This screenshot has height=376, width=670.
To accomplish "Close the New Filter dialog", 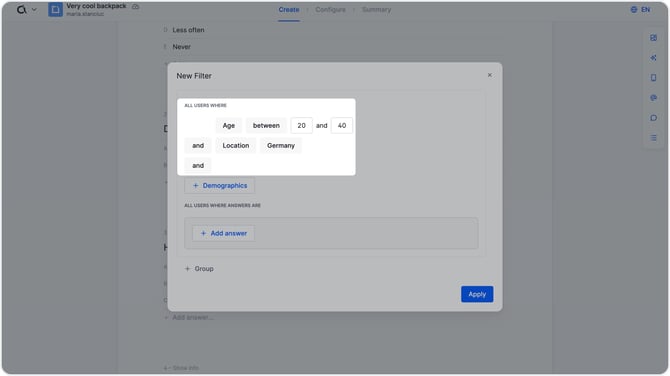I will 490,75.
